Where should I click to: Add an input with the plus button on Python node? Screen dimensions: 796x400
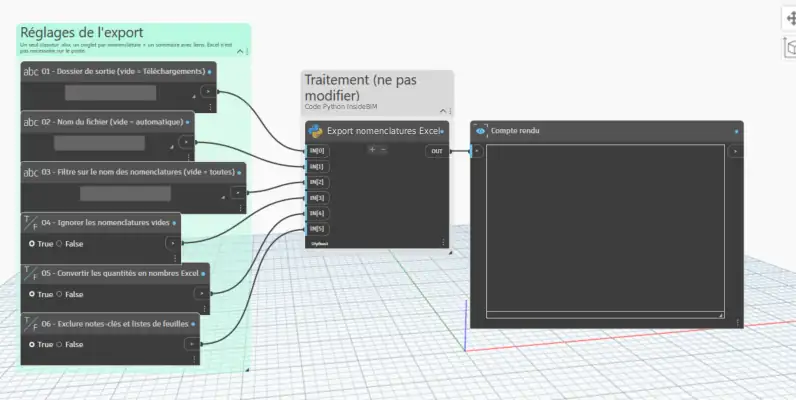click(x=372, y=150)
